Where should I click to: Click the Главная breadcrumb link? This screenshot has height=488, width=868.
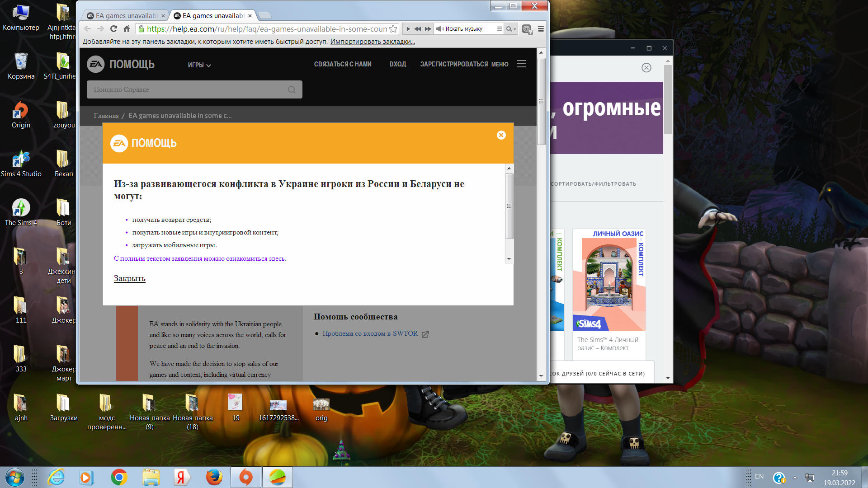[106, 116]
